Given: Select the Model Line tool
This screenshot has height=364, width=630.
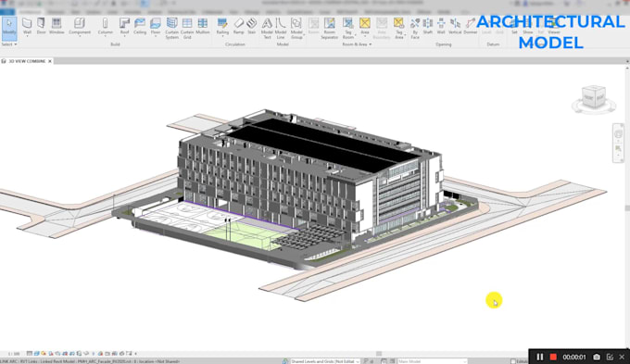Looking at the screenshot, I should [281, 28].
